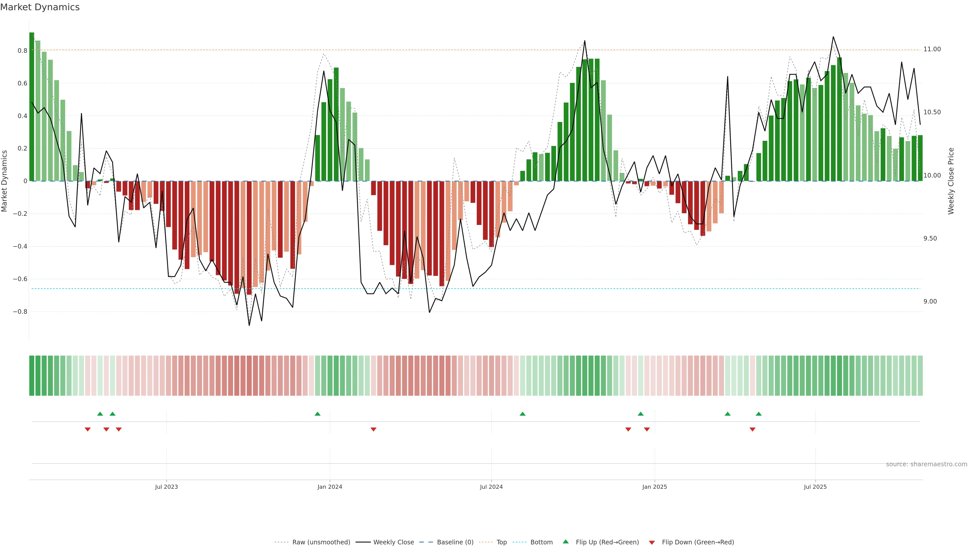Click the Market Dynamics chart title
980x551 pixels.
(40, 7)
